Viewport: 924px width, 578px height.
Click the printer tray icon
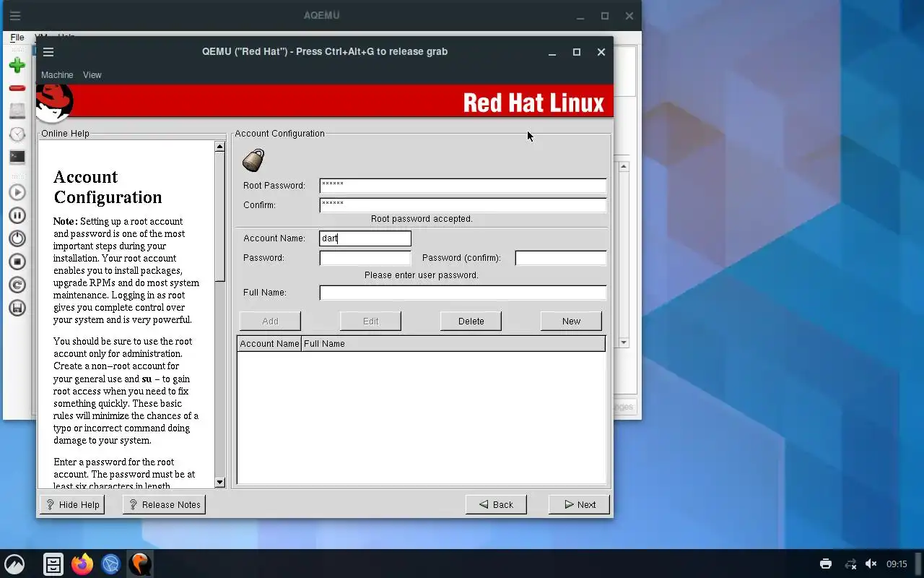click(826, 564)
